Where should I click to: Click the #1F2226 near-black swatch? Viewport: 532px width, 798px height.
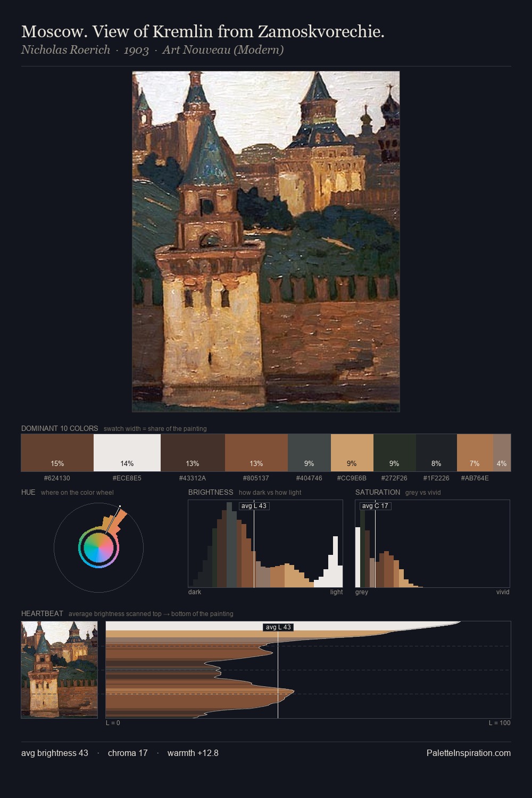(436, 453)
